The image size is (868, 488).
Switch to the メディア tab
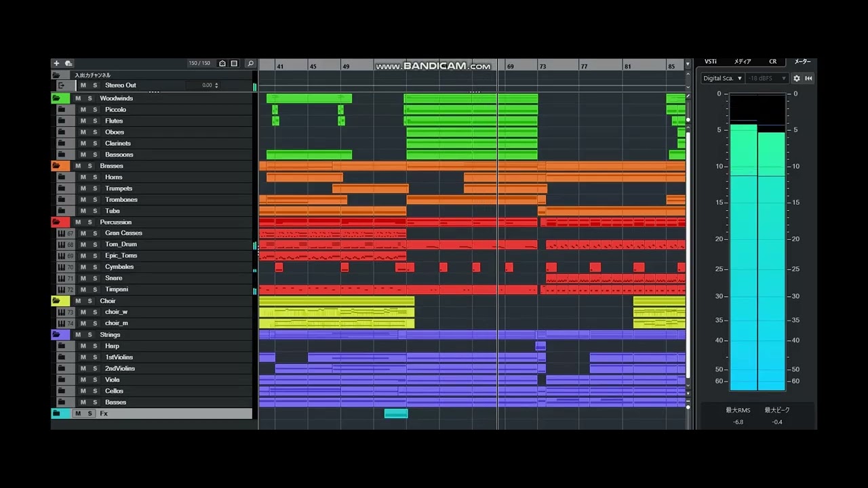[x=743, y=62]
